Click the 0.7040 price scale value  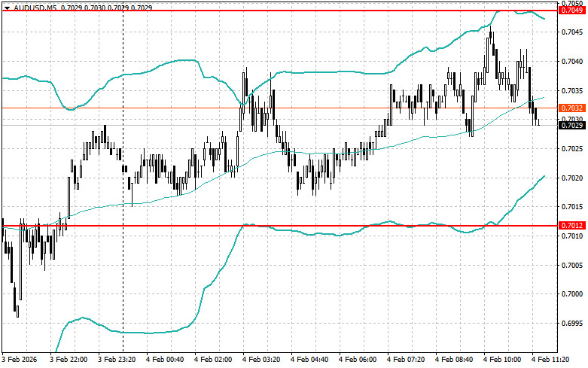572,62
